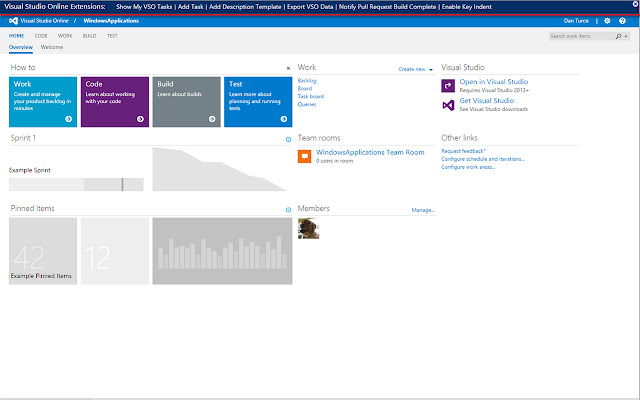This screenshot has height=400, width=640.
Task: Dismiss the How to section
Action: click(288, 68)
